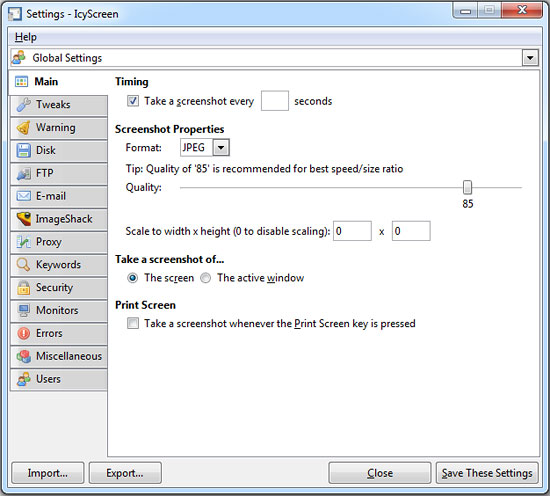Viewport: 550px width, 496px height.
Task: Click the Keywords magnifier icon
Action: 24,265
